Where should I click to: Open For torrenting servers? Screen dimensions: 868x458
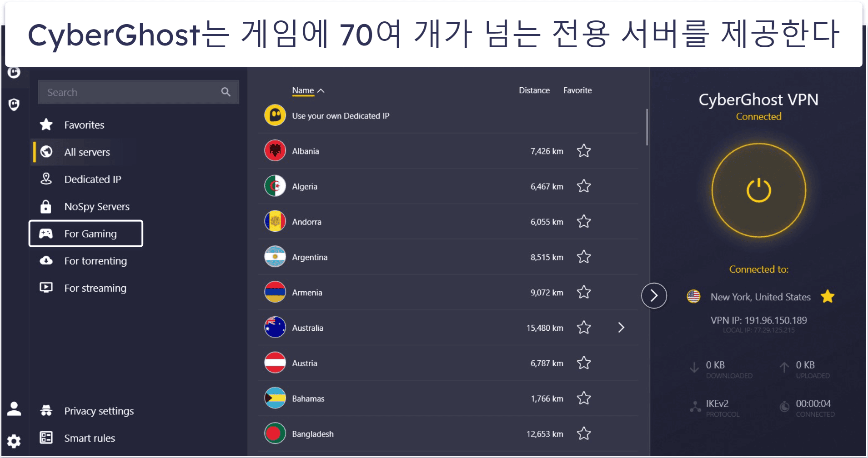point(95,261)
